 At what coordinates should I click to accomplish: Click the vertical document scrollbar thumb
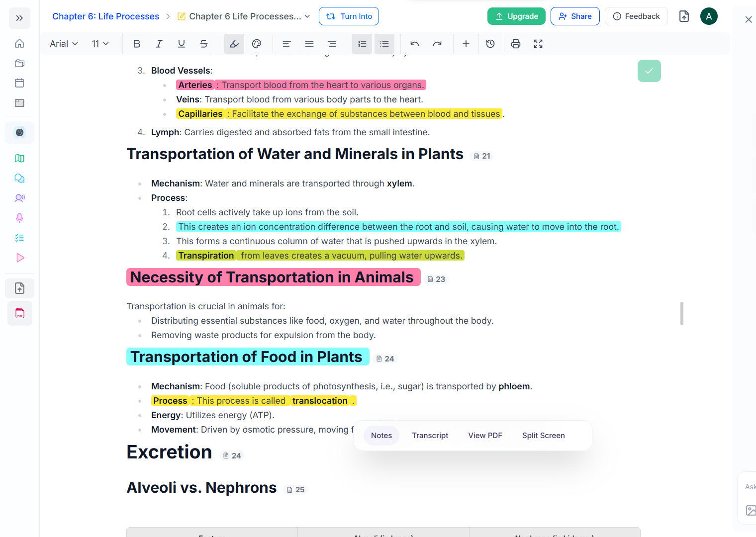[681, 313]
